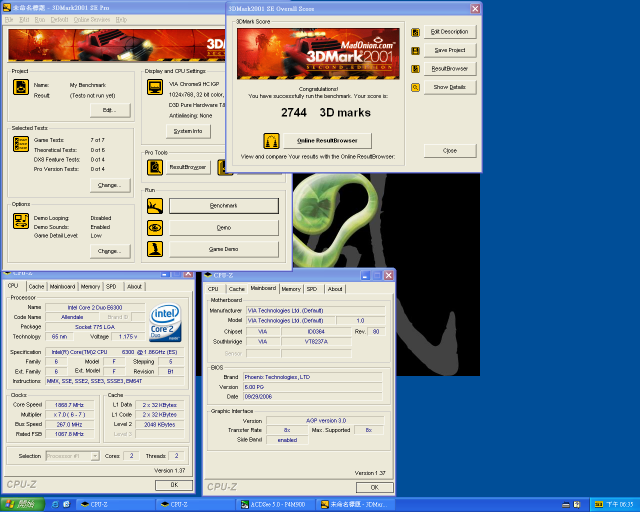Click the Intel Core 2 Duo logo
Viewport: 640px width, 512px height.
pyautogui.click(x=165, y=322)
